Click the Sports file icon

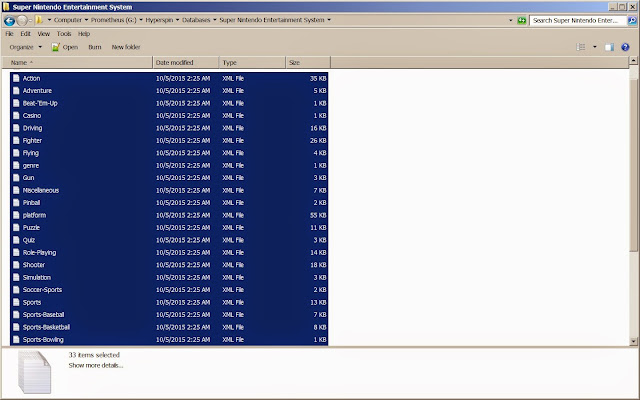pos(16,302)
